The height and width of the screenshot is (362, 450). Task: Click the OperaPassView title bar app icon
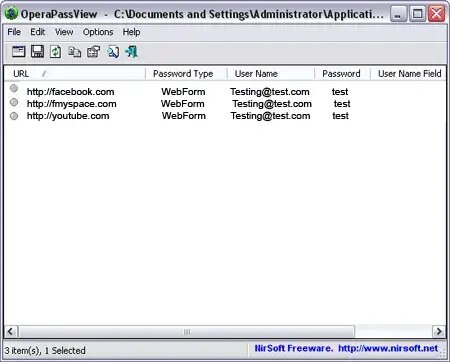click(x=11, y=14)
